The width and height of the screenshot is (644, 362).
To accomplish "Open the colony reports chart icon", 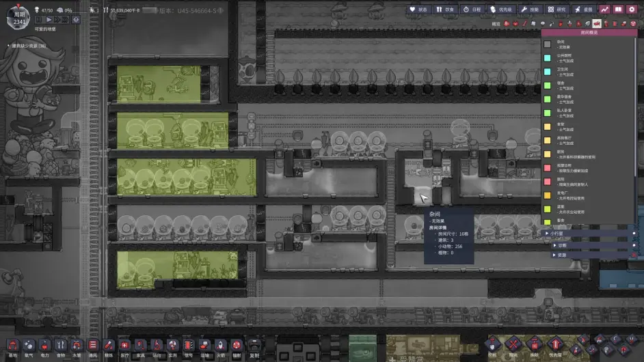I will pyautogui.click(x=604, y=10).
